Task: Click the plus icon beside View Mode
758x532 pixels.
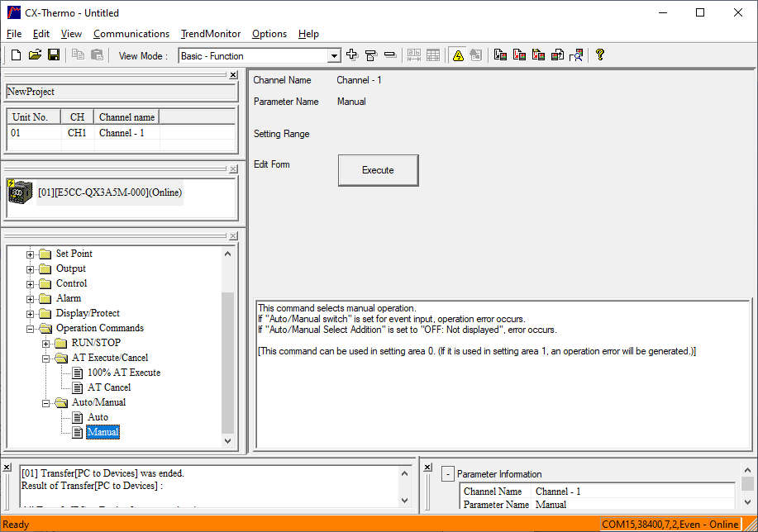Action: [352, 55]
